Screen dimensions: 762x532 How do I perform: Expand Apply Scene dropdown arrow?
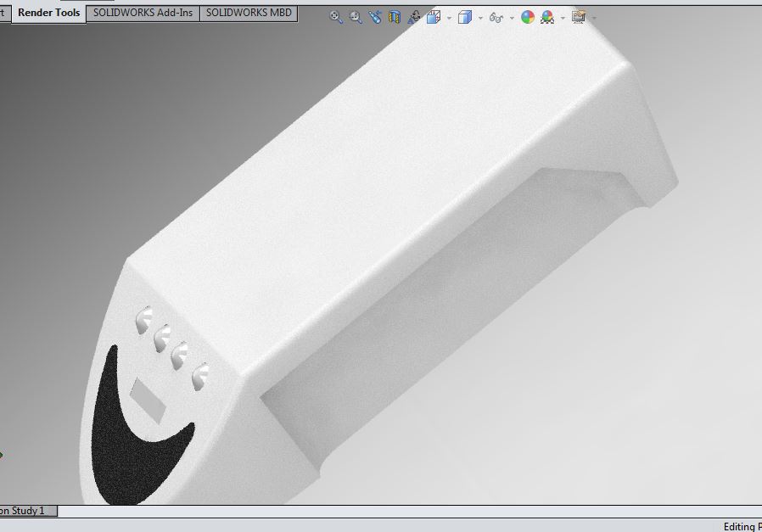click(x=563, y=18)
